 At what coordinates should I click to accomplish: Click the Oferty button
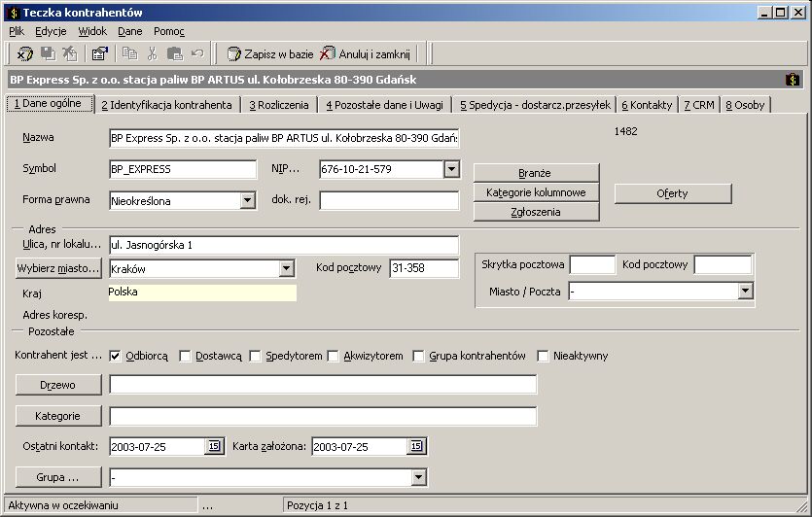(673, 193)
